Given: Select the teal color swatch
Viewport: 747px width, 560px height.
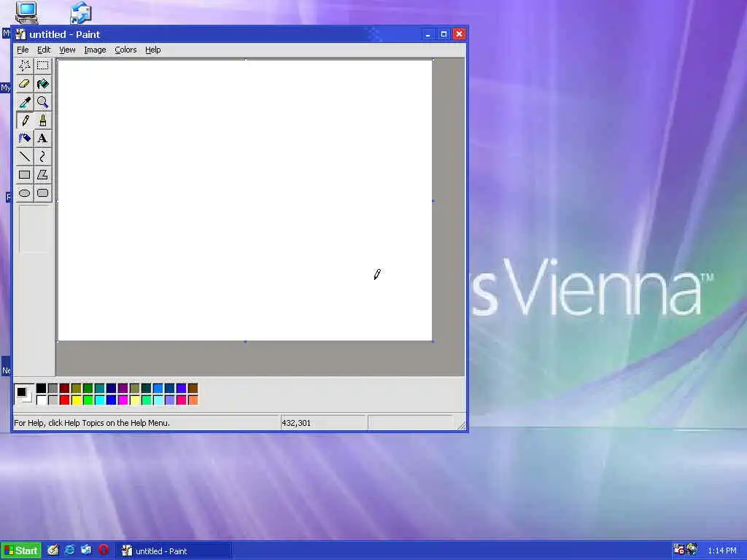Looking at the screenshot, I should [99, 389].
